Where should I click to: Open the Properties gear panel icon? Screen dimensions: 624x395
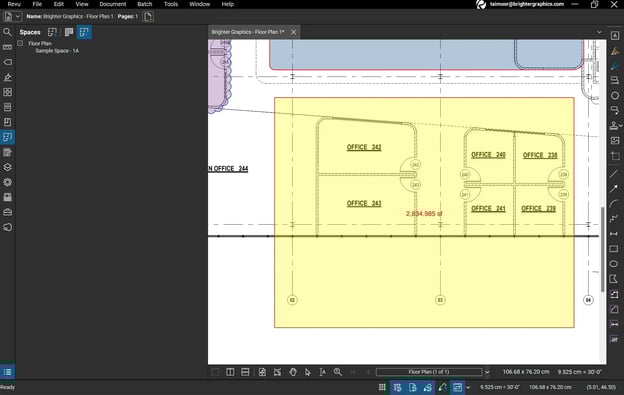7,182
